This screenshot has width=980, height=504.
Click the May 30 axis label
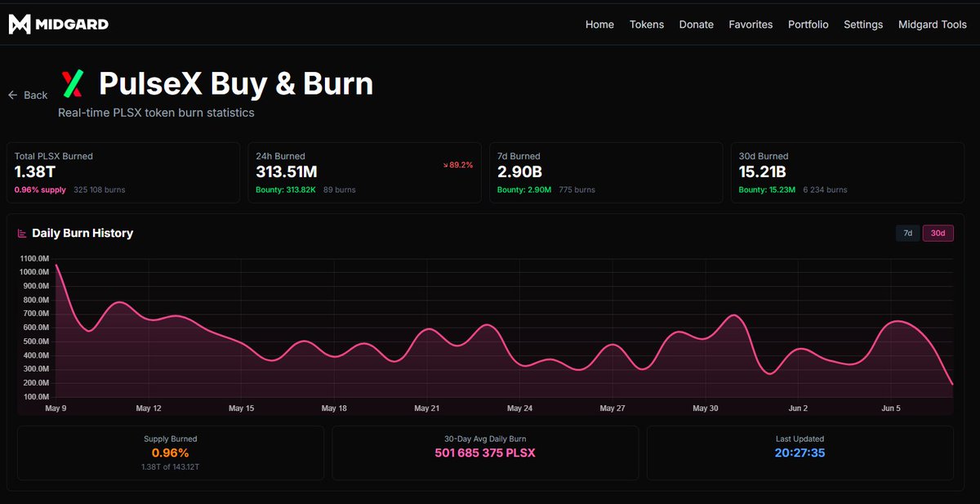pos(706,408)
